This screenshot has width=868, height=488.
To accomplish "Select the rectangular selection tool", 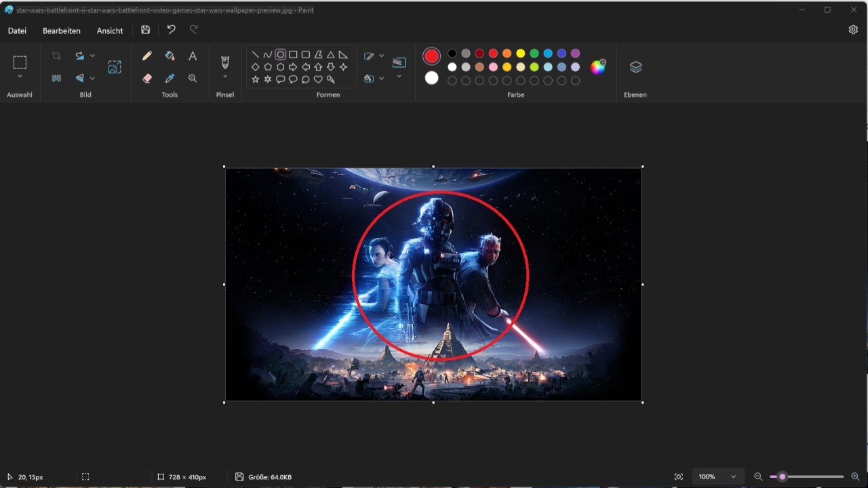I will click(x=20, y=62).
